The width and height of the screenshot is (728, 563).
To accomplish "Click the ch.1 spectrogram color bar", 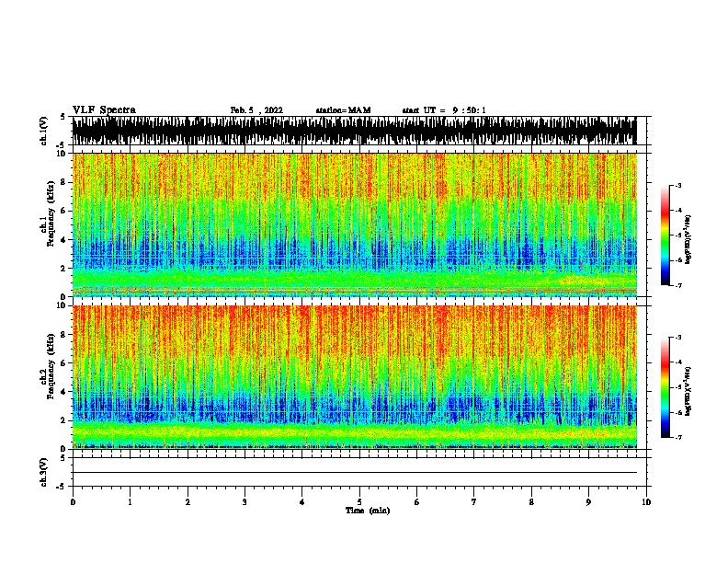I will click(x=665, y=236).
